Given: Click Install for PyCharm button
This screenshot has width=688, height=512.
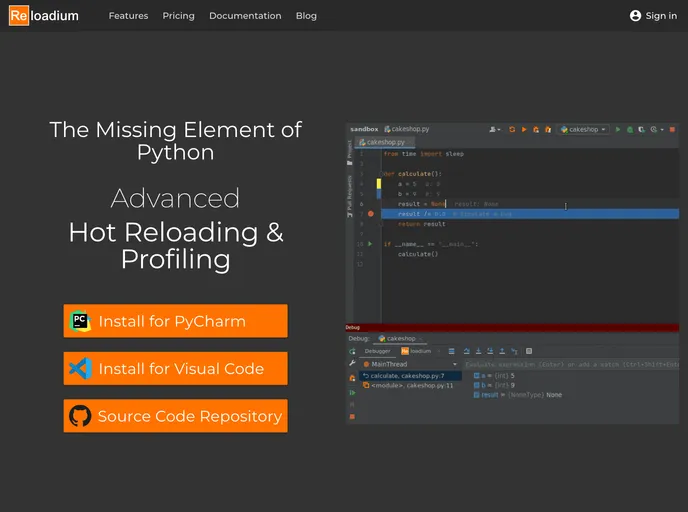Looking at the screenshot, I should pyautogui.click(x=176, y=321).
